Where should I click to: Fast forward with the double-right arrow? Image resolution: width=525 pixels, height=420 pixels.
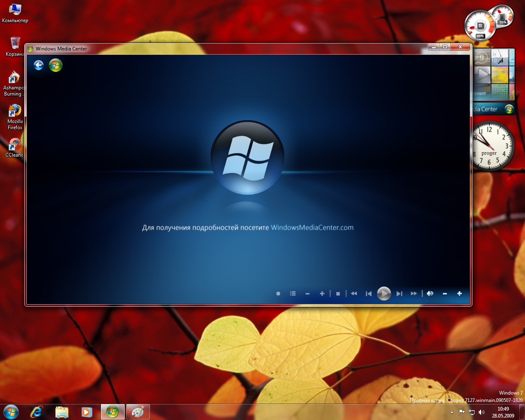[x=414, y=294]
